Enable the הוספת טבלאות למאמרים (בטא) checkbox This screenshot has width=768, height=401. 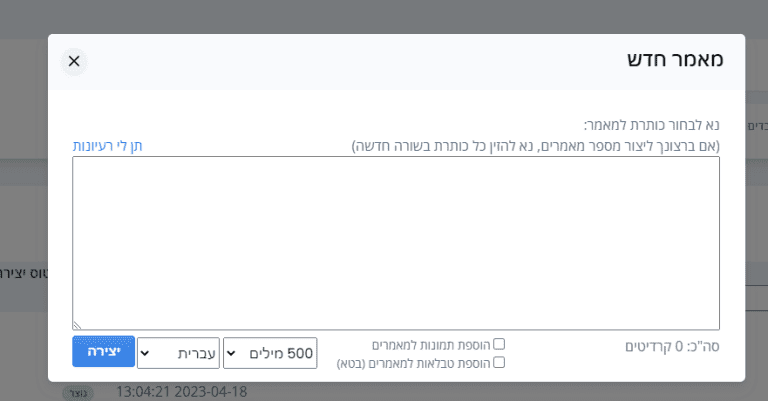click(499, 362)
